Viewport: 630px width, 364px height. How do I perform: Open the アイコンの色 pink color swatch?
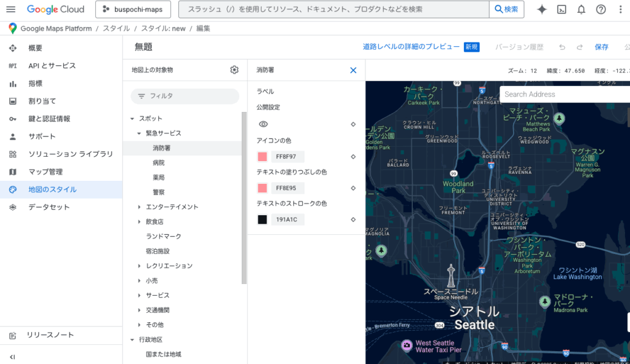(x=263, y=157)
